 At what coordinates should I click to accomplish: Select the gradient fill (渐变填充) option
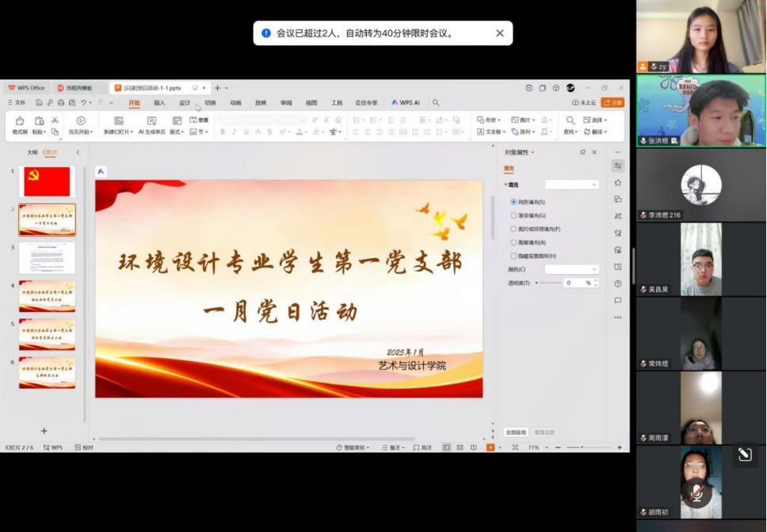(513, 215)
